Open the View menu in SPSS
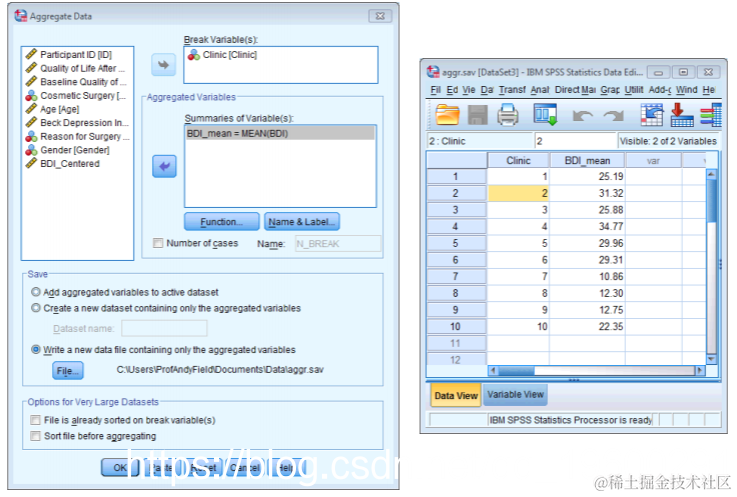 point(469,89)
